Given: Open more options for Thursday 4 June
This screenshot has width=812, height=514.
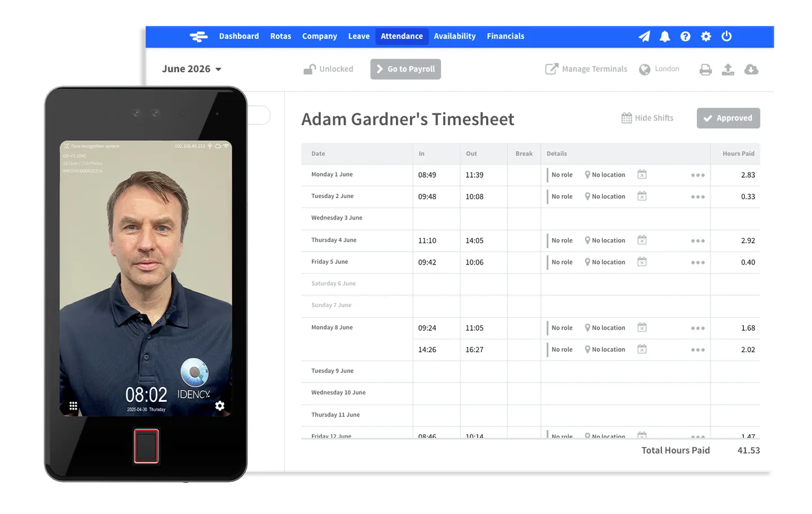Looking at the screenshot, I should [x=698, y=241].
